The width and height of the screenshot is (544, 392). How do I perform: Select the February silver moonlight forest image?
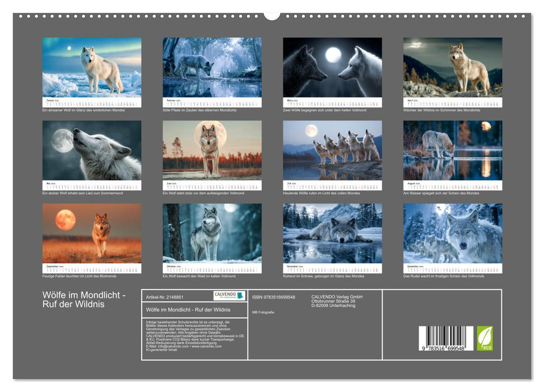tap(211, 67)
